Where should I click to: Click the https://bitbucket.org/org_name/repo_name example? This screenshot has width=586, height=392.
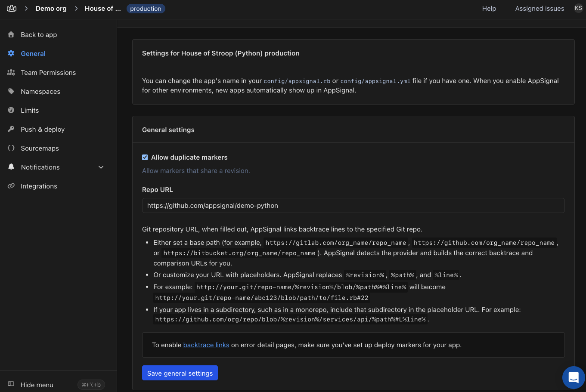239,253
